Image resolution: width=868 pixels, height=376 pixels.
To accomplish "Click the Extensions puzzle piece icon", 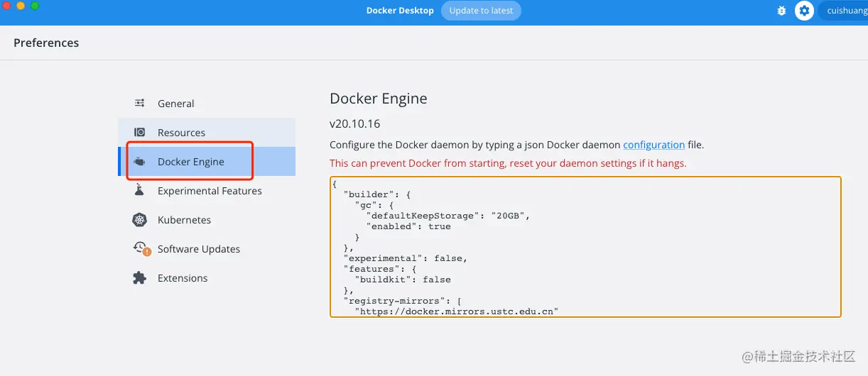I will (x=140, y=278).
